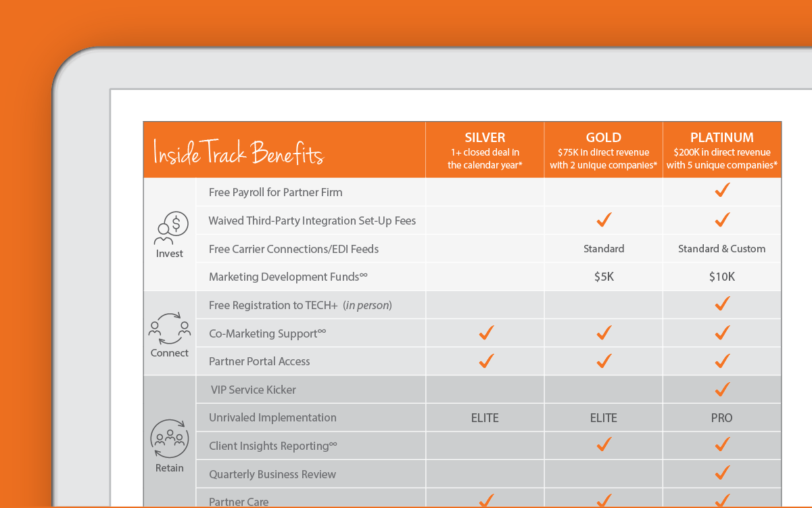The image size is (812, 508).
Task: Click the Platinum checkmark for Free Payroll
Action: click(722, 191)
